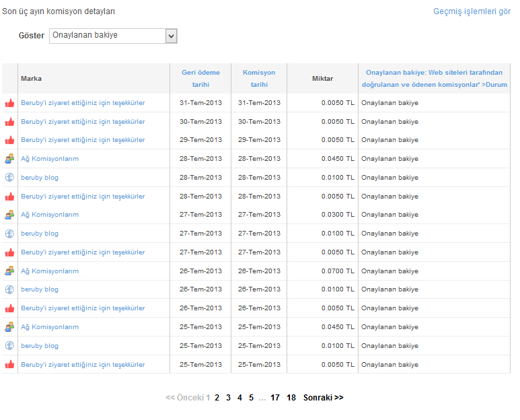
Task: Sort by Komisyon tarihi column
Action: [x=259, y=78]
